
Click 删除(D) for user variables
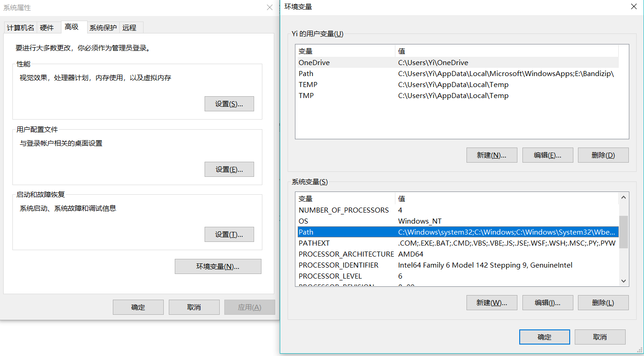click(x=603, y=155)
